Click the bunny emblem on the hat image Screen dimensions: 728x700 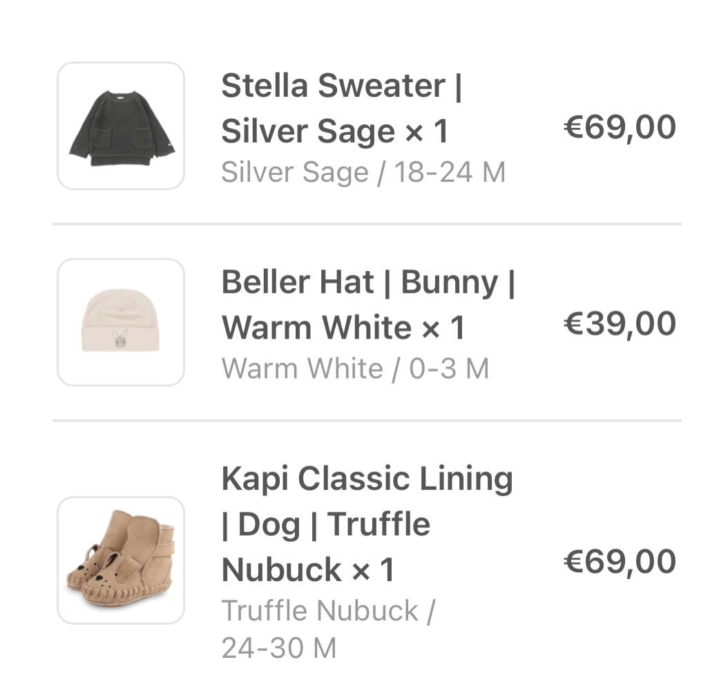tap(120, 339)
